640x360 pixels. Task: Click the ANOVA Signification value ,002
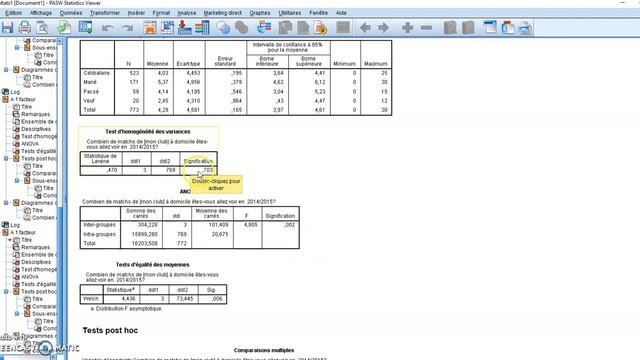tap(290, 225)
